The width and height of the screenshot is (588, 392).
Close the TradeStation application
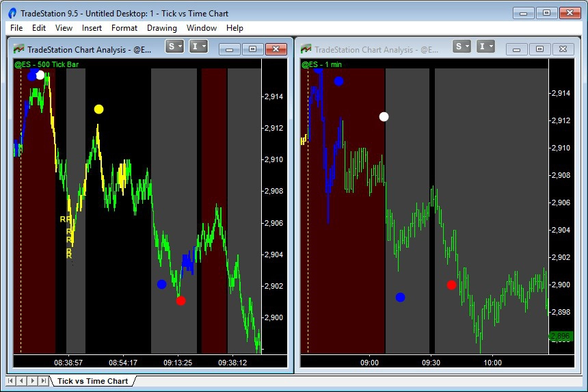tap(570, 13)
